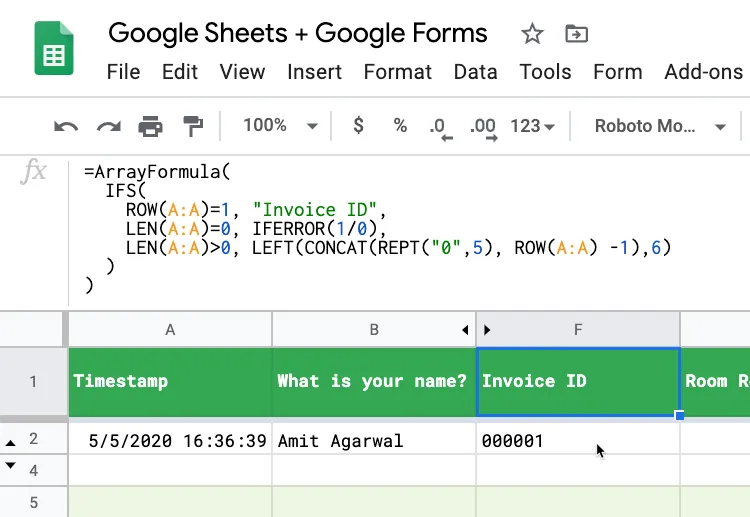This screenshot has width=750, height=517.
Task: Open the Format menu
Action: [397, 72]
